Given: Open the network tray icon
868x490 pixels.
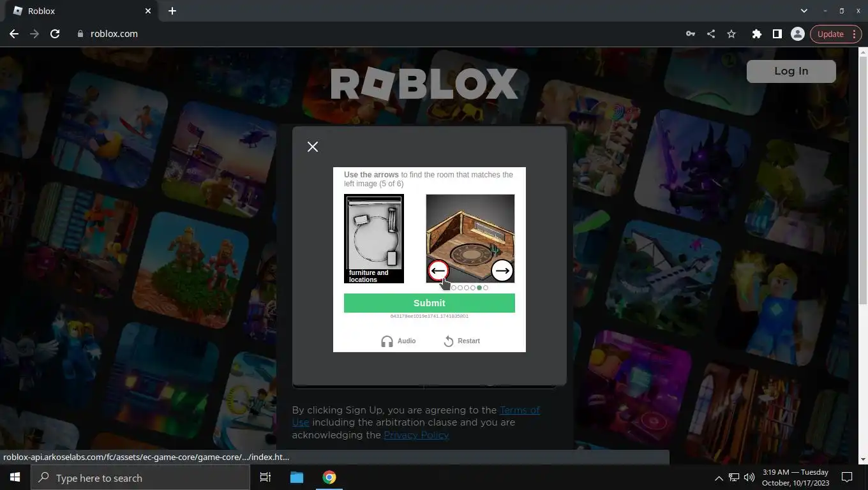Looking at the screenshot, I should (x=734, y=477).
